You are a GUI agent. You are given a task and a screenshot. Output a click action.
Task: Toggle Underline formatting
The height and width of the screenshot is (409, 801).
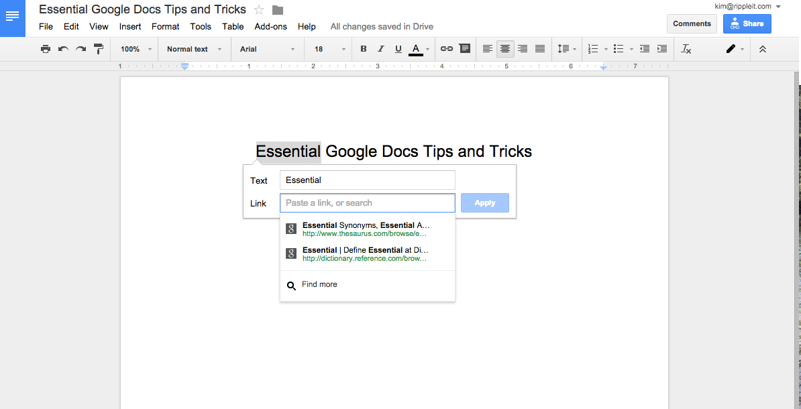point(398,49)
